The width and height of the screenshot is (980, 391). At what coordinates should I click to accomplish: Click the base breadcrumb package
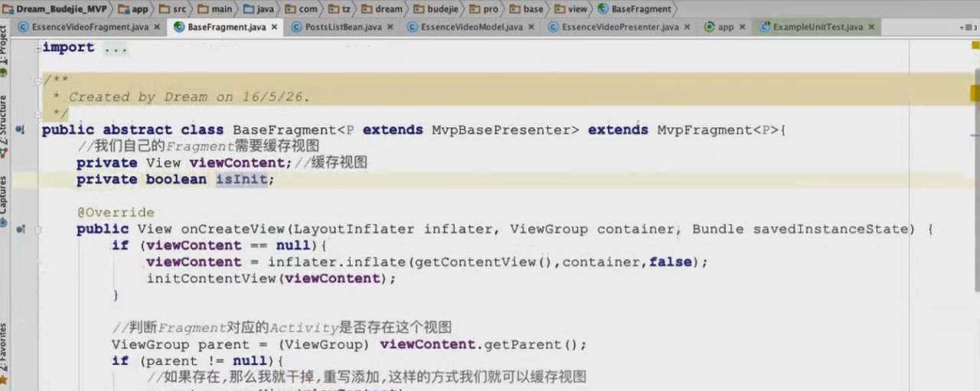pyautogui.click(x=526, y=9)
